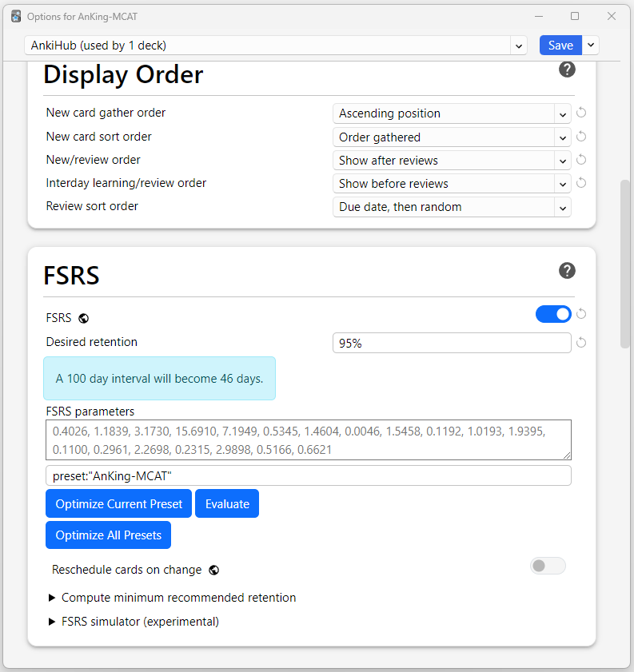Reset Desired retention to default

coord(581,343)
